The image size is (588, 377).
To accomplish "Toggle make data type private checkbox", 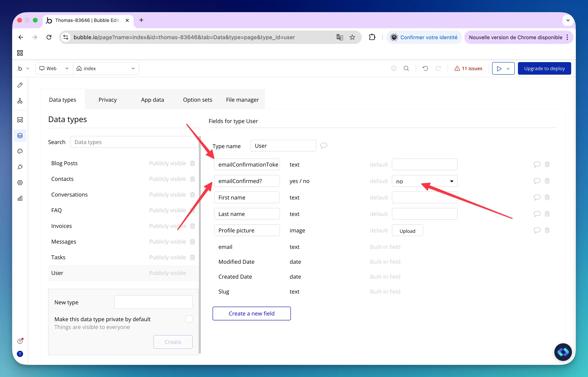I will [189, 319].
